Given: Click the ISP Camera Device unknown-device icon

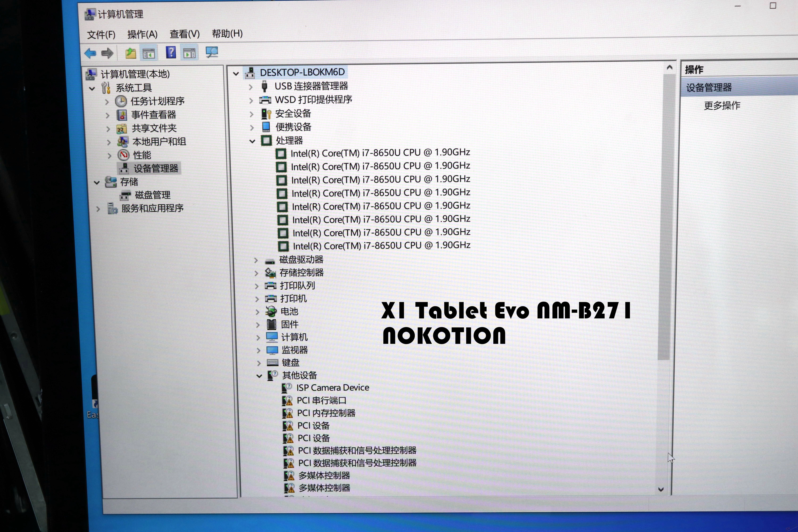Looking at the screenshot, I should pyautogui.click(x=287, y=388).
